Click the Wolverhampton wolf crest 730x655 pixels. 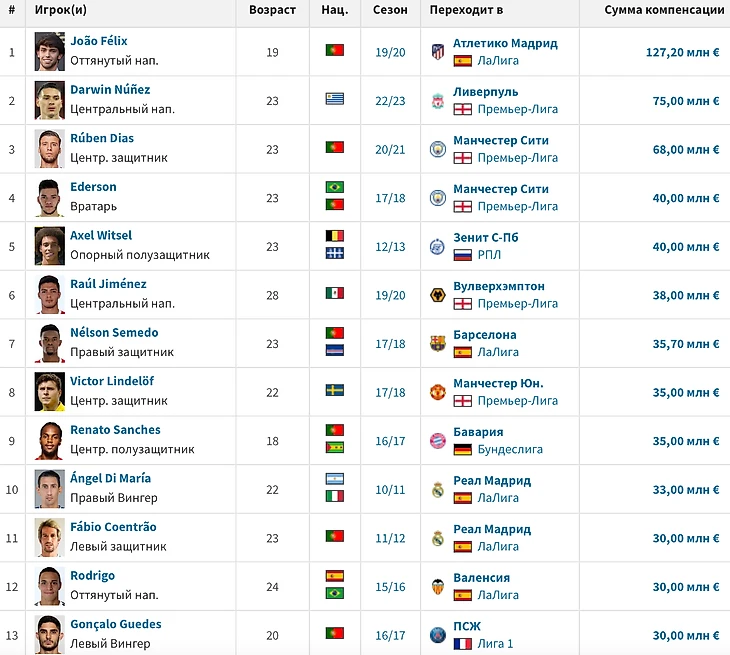[x=438, y=295]
